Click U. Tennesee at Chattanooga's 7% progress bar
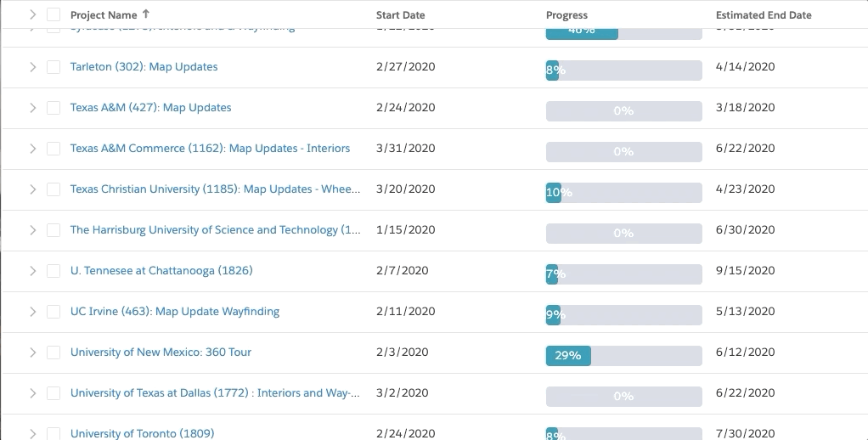 tap(624, 274)
